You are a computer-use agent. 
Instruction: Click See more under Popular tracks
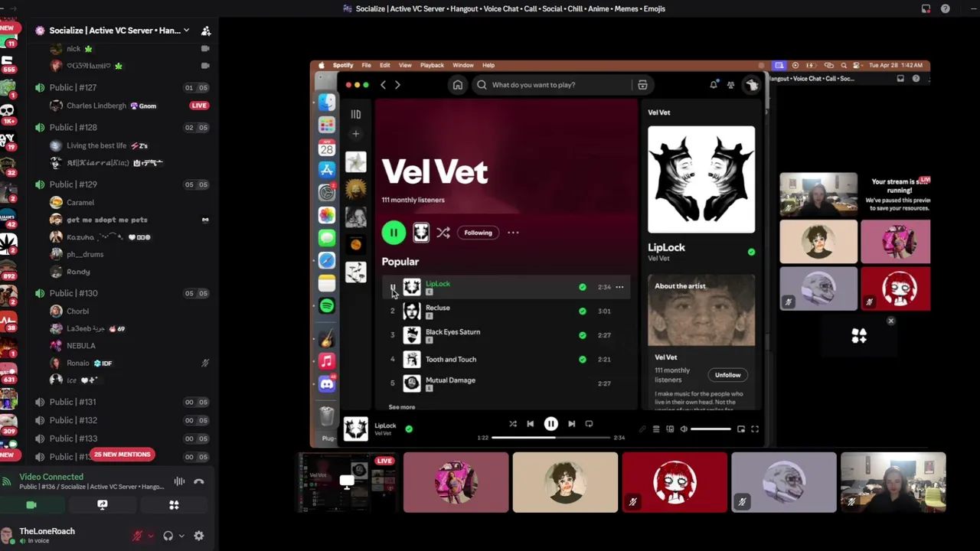pos(402,407)
